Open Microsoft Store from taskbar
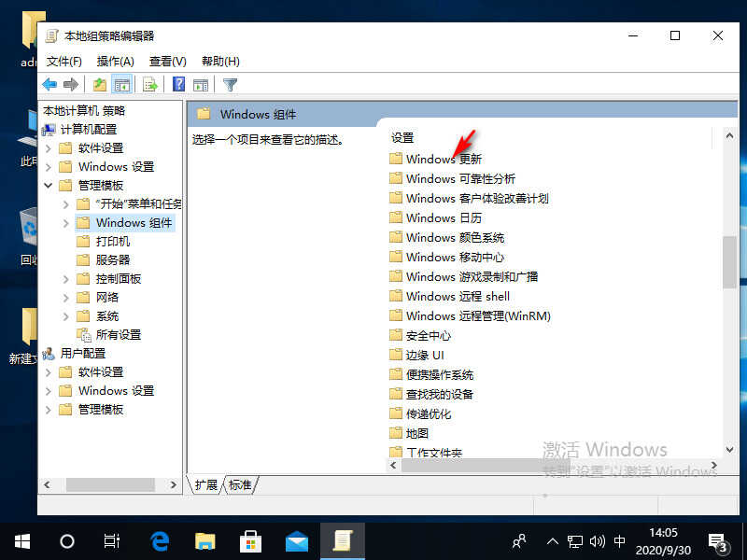The width and height of the screenshot is (747, 560). (250, 541)
